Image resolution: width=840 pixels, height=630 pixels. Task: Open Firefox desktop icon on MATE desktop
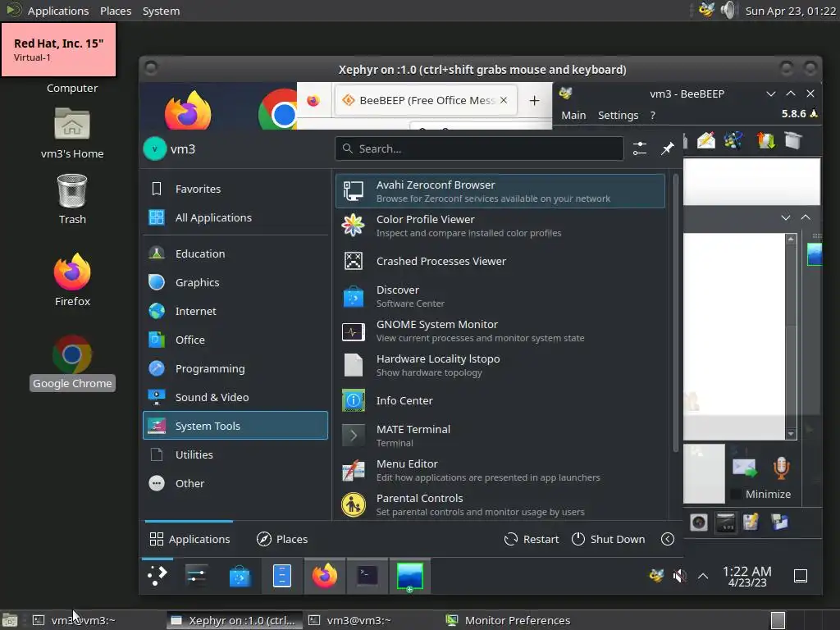[x=72, y=281]
